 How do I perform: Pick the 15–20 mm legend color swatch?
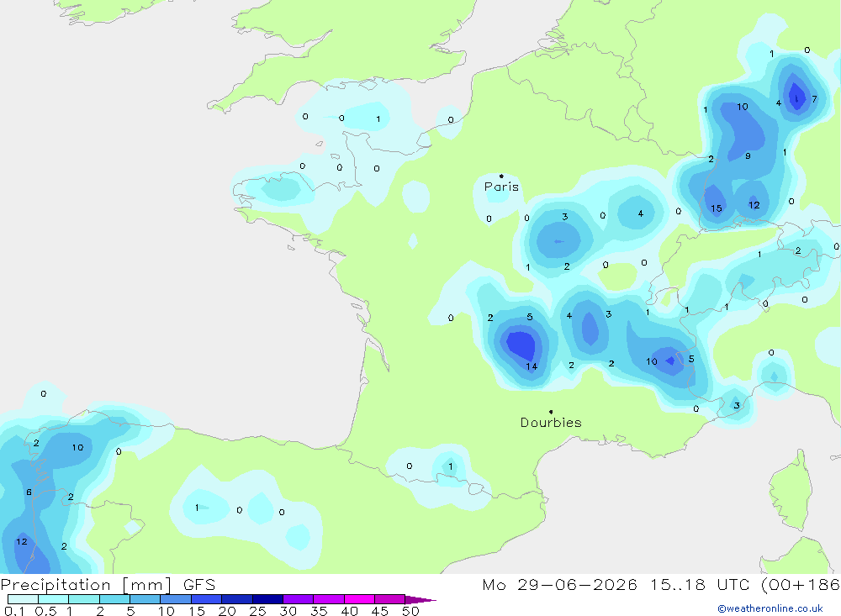(x=206, y=599)
